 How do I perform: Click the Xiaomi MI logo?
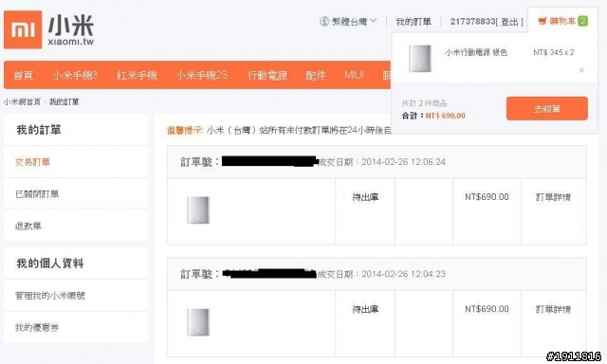point(23,29)
